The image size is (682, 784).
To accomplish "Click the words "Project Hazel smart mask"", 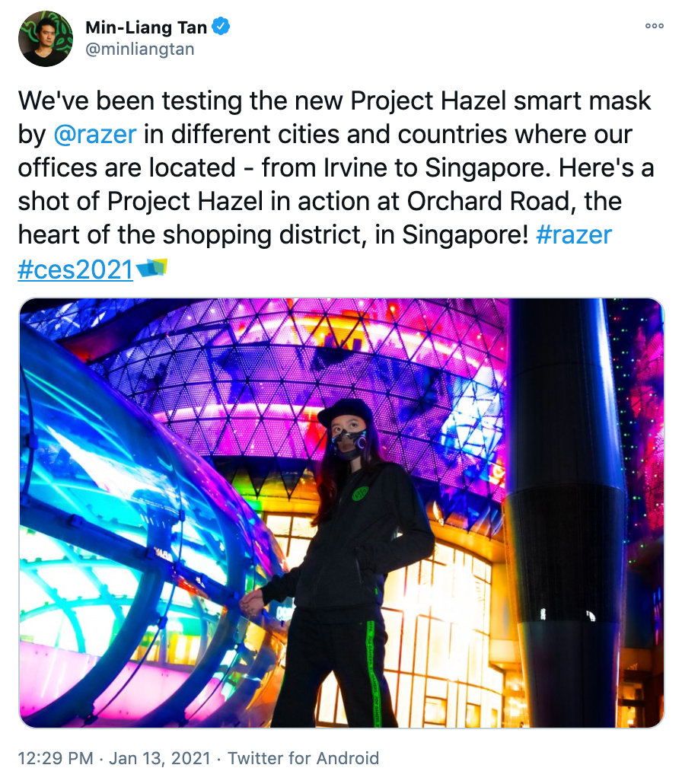I will [501, 100].
